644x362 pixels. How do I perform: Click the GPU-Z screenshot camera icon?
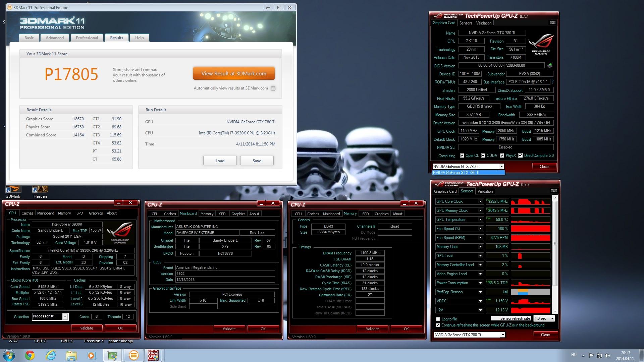(x=552, y=22)
